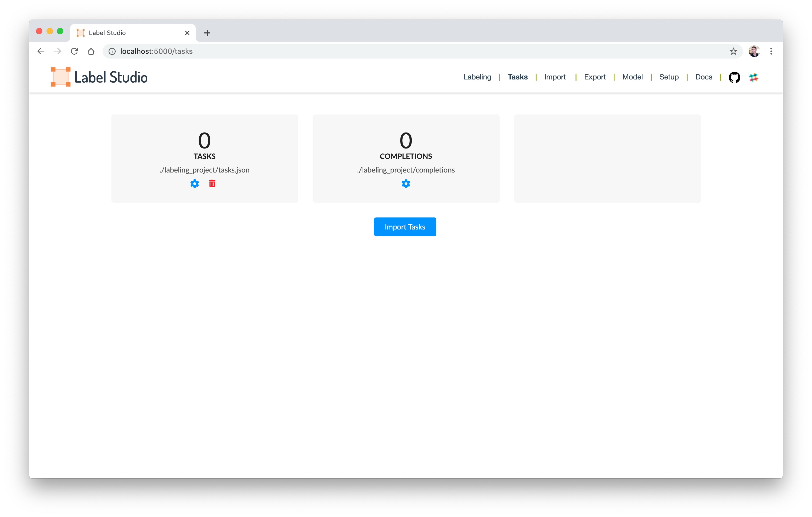Select the Tasks nav item
The height and width of the screenshot is (517, 812).
coord(518,77)
